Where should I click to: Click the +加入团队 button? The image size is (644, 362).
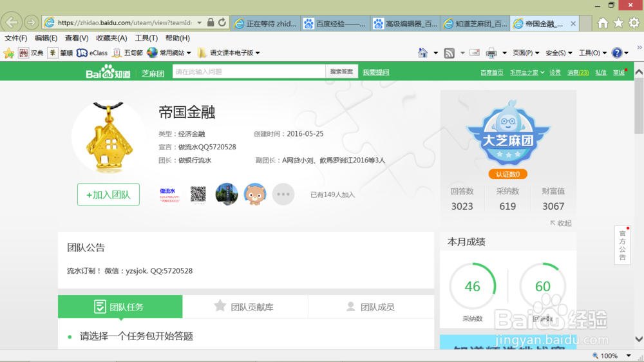click(x=108, y=195)
